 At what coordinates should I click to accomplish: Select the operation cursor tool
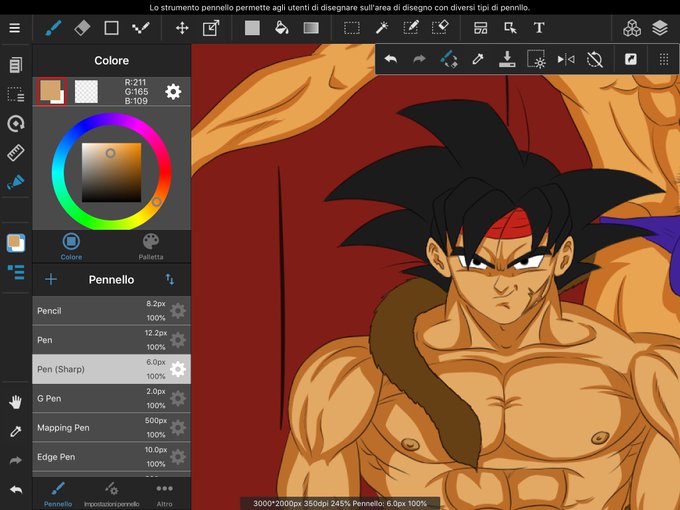click(510, 28)
